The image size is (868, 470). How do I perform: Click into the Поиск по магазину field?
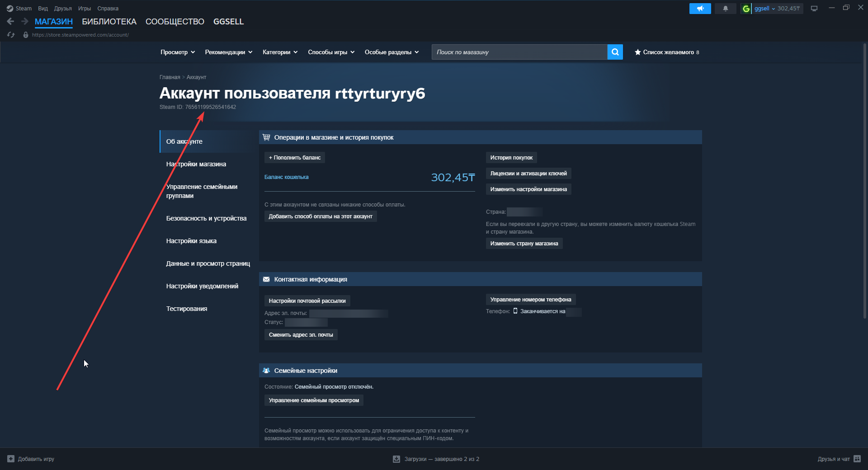(x=519, y=52)
